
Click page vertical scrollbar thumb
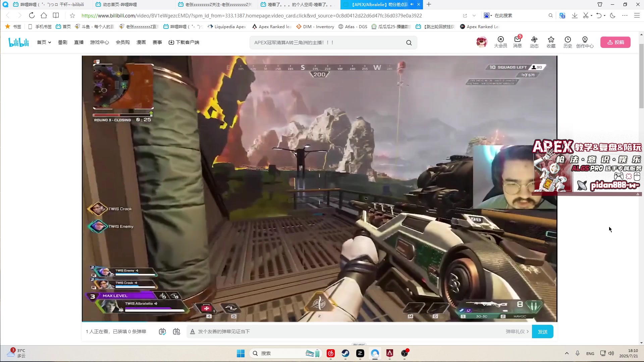pyautogui.click(x=641, y=76)
